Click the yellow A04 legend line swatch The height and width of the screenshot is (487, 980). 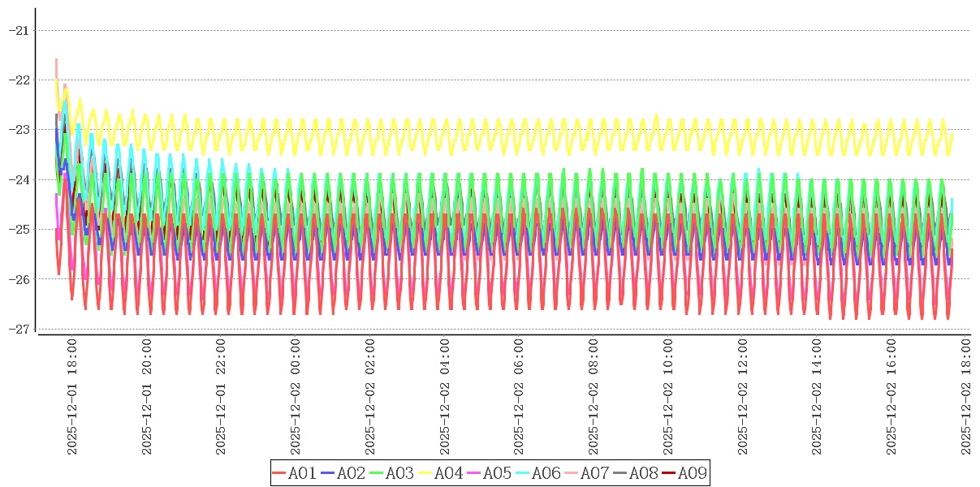point(425,473)
